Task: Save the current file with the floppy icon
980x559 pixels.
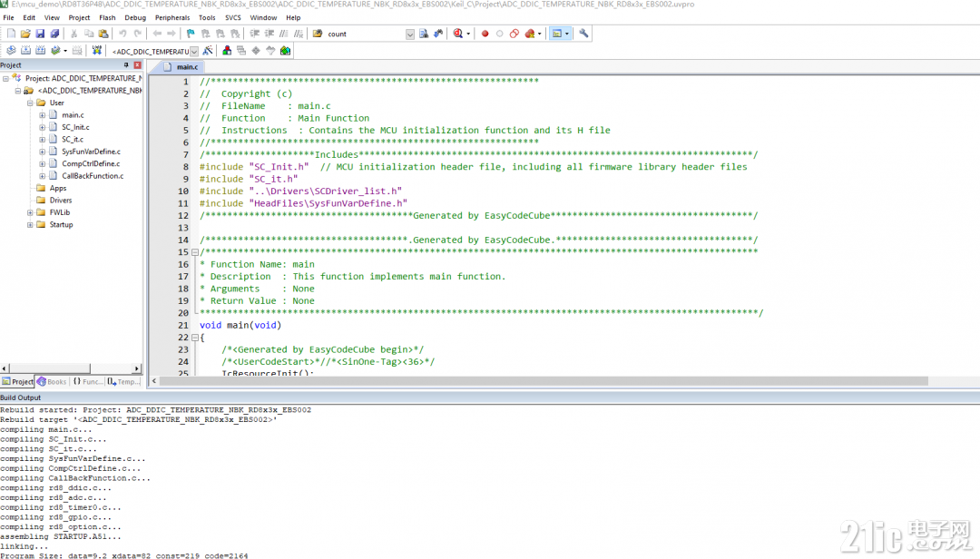Action: point(40,34)
